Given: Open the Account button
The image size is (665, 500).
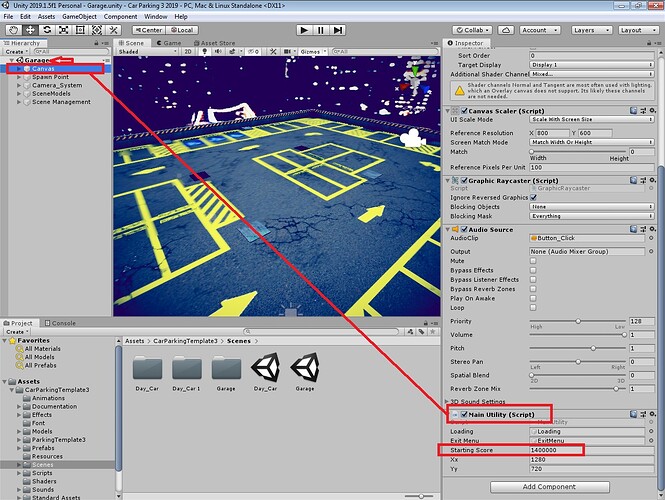Looking at the screenshot, I should pos(539,30).
